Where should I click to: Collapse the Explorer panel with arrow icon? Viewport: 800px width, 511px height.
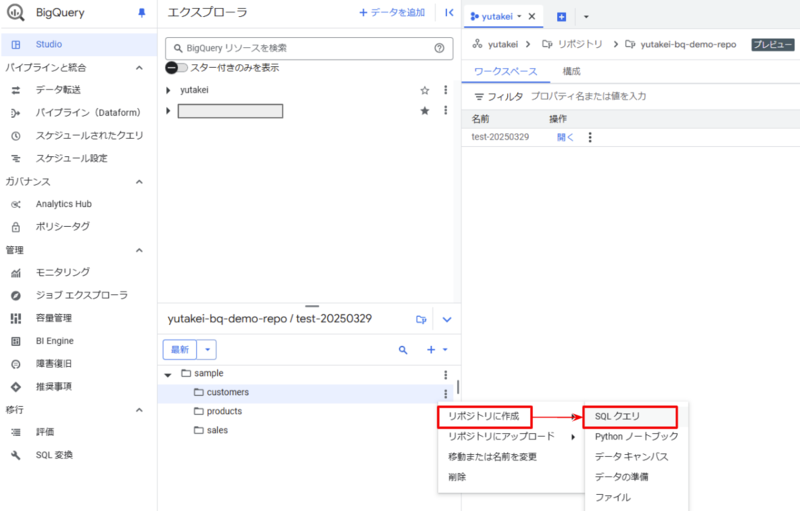pos(449,13)
